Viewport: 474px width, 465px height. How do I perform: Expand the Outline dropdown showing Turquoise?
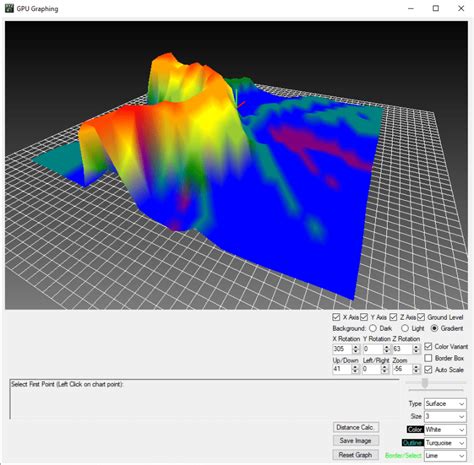(x=445, y=443)
